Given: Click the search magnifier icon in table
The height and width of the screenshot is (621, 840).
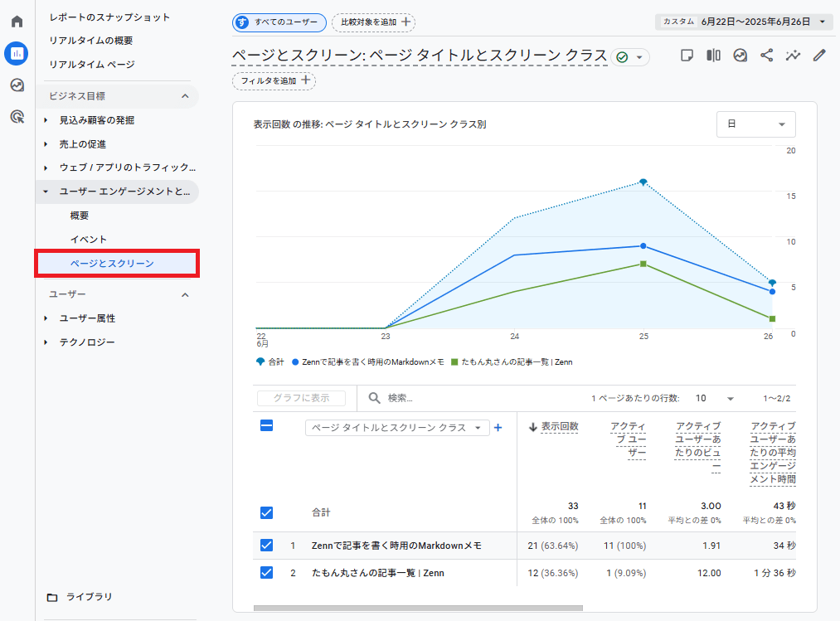Looking at the screenshot, I should pos(375,398).
